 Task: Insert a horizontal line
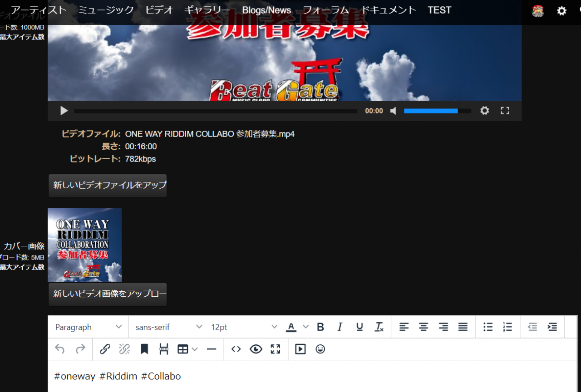pyautogui.click(x=211, y=349)
